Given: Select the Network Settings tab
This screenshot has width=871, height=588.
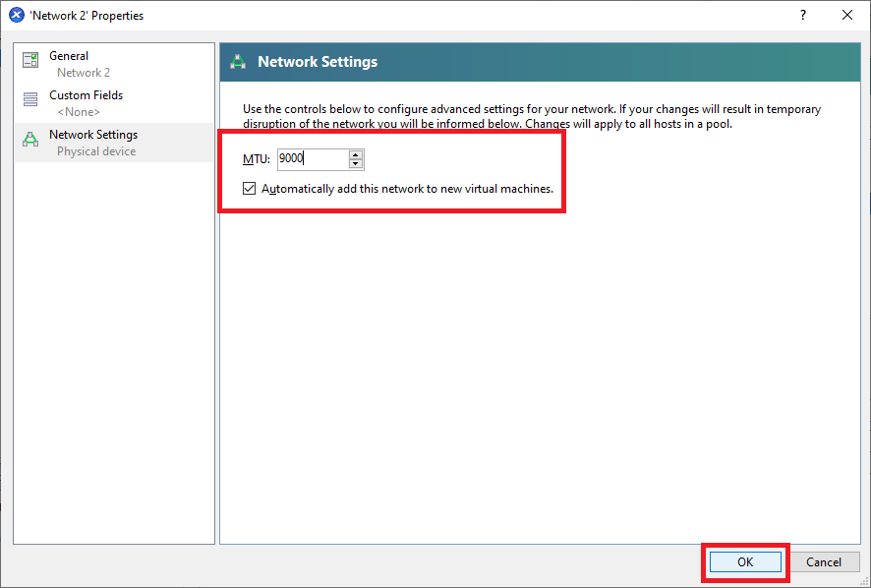Looking at the screenshot, I should tap(93, 135).
